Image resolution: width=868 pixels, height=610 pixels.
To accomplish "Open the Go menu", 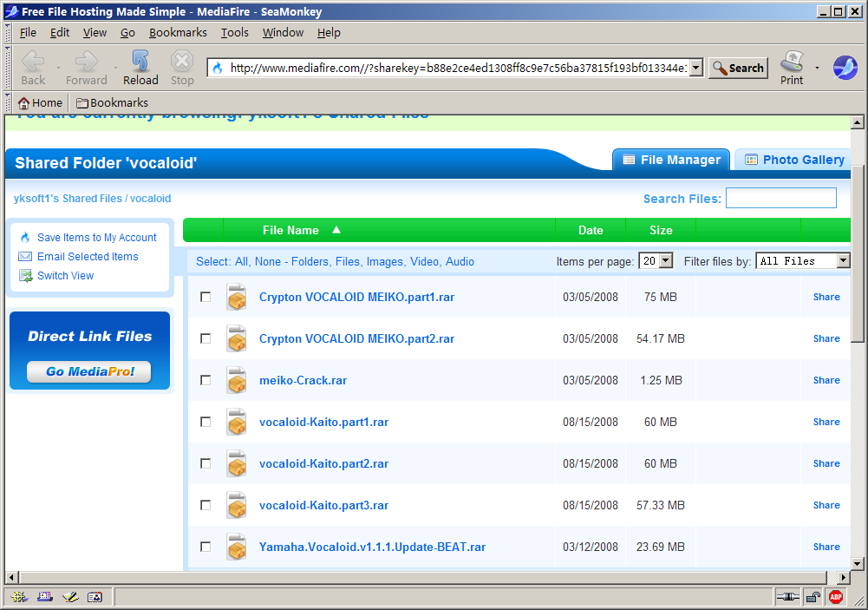I will click(x=127, y=33).
